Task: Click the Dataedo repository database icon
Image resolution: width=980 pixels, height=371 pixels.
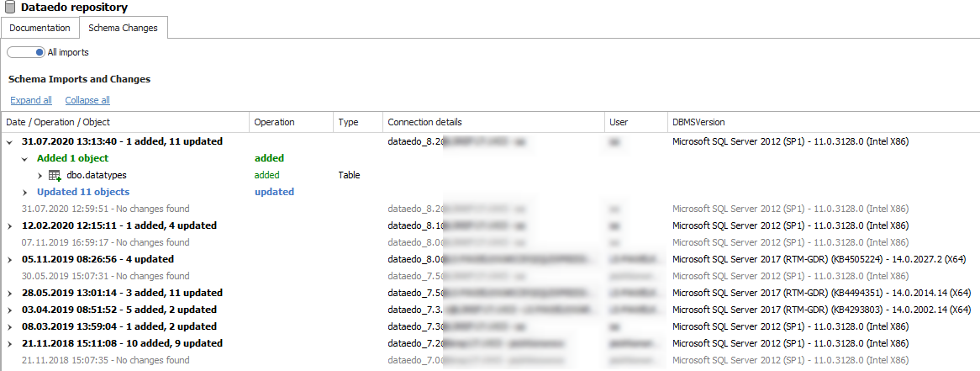Action: point(10,8)
